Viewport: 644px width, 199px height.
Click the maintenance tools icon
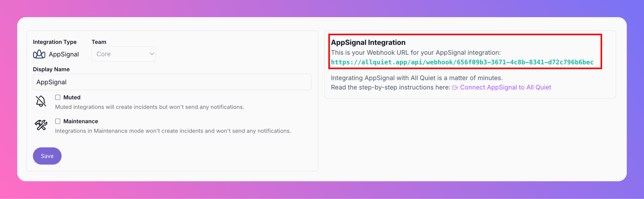[41, 125]
